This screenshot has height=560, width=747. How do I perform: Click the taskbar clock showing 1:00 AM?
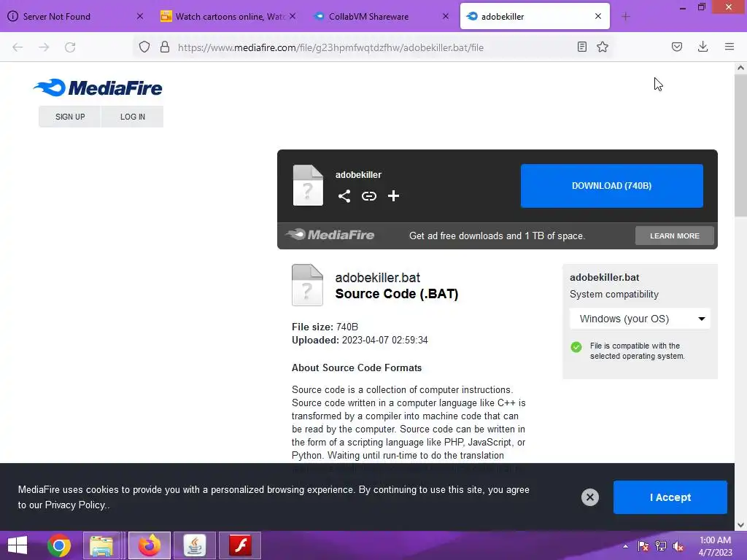tap(715, 546)
